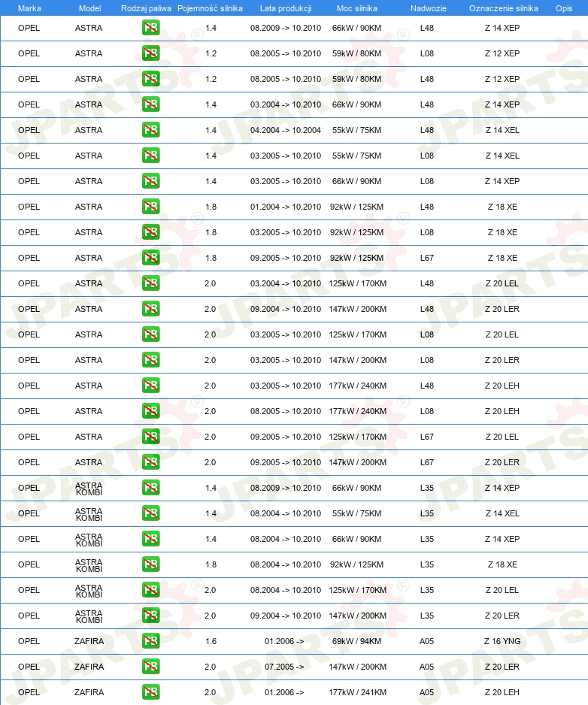Viewport: 588px width, 705px height.
Task: Select 59kW / 80KM in L48 row
Action: tap(356, 79)
